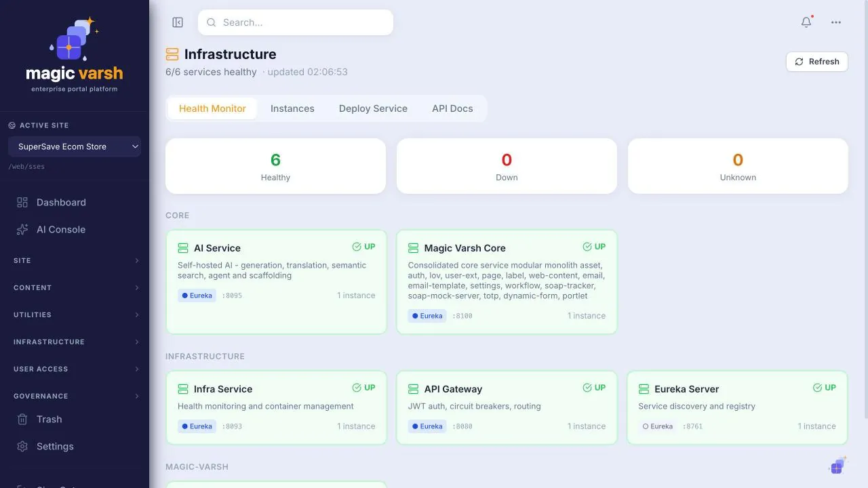Click the Eureka badge on the API Gateway card
The width and height of the screenshot is (868, 488).
pos(427,426)
